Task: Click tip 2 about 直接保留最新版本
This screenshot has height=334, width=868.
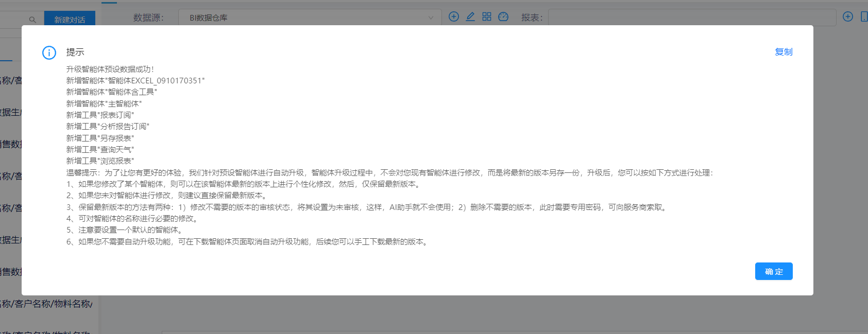Action: click(x=167, y=195)
